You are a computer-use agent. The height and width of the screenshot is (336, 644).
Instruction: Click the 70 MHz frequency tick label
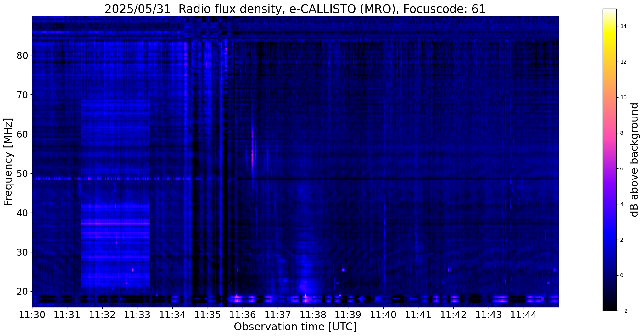click(22, 95)
